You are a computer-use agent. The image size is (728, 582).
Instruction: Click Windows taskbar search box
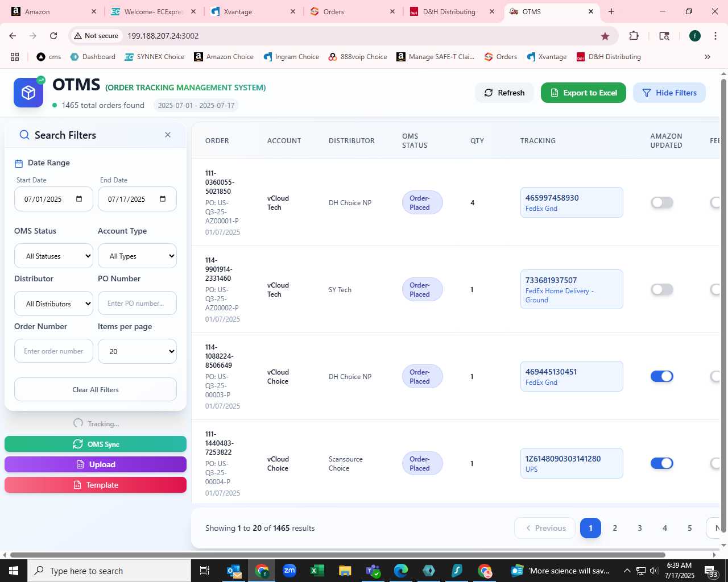(x=109, y=571)
